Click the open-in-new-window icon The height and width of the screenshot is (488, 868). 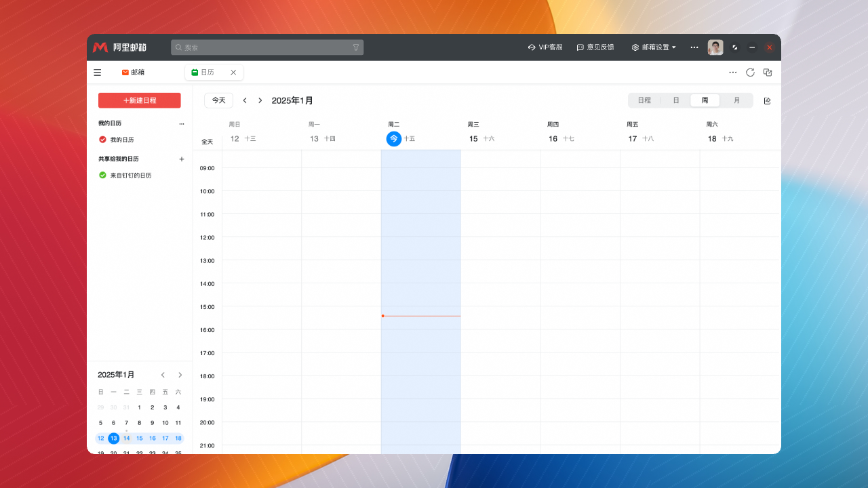[x=768, y=73]
